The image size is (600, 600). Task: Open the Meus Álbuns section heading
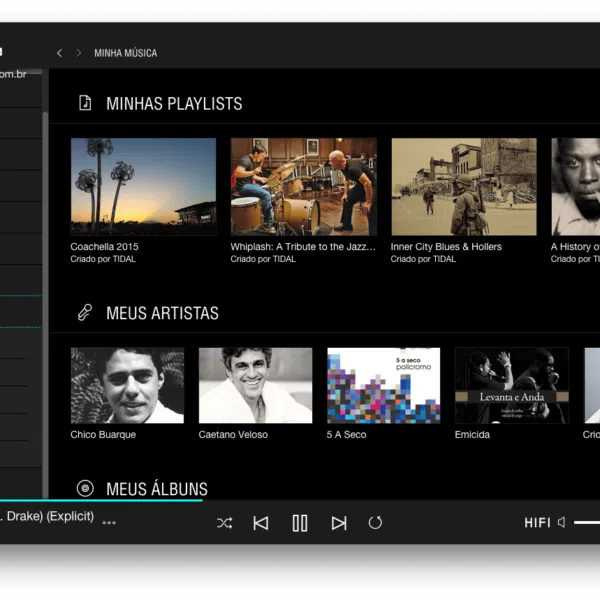click(157, 488)
